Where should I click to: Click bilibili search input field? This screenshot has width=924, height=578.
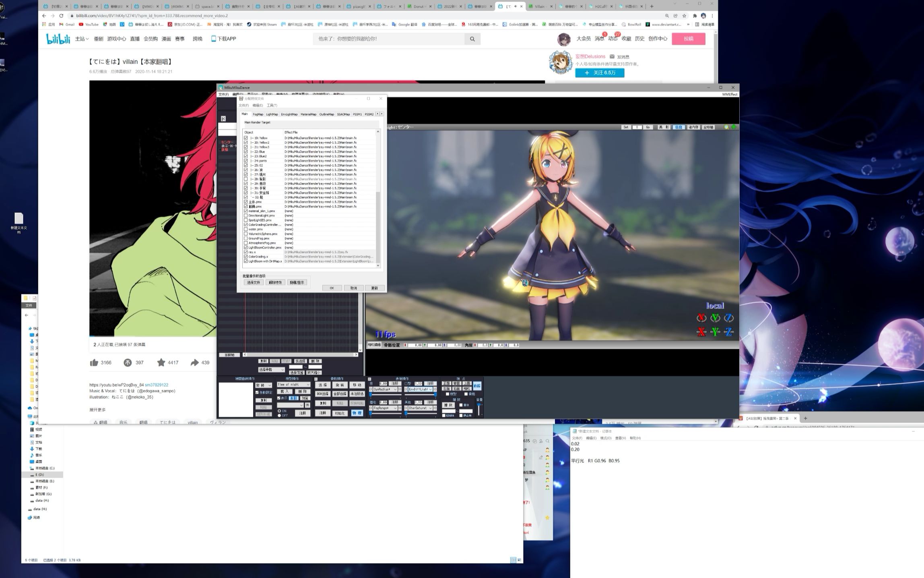(x=389, y=39)
